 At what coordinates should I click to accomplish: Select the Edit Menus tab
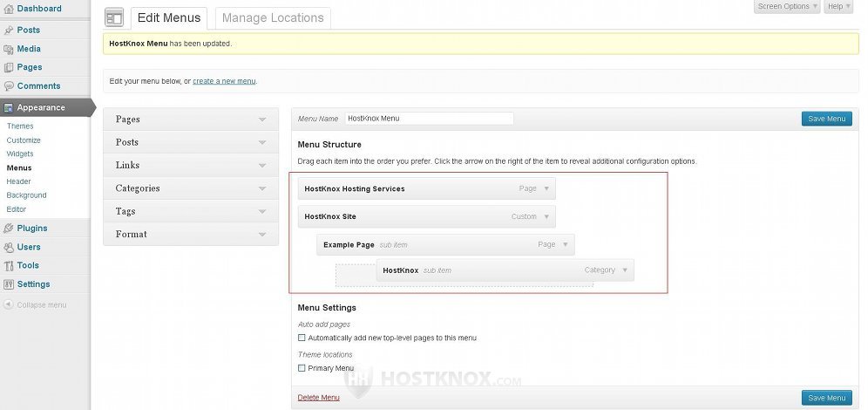coord(169,17)
